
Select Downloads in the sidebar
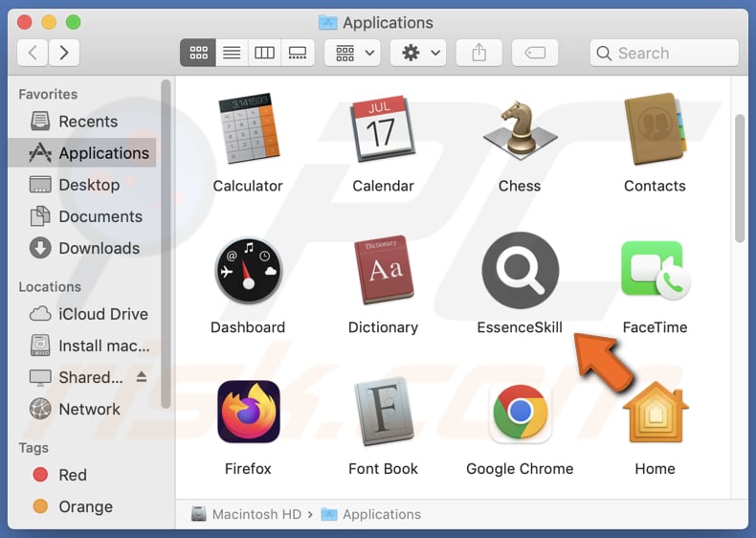pyautogui.click(x=82, y=249)
